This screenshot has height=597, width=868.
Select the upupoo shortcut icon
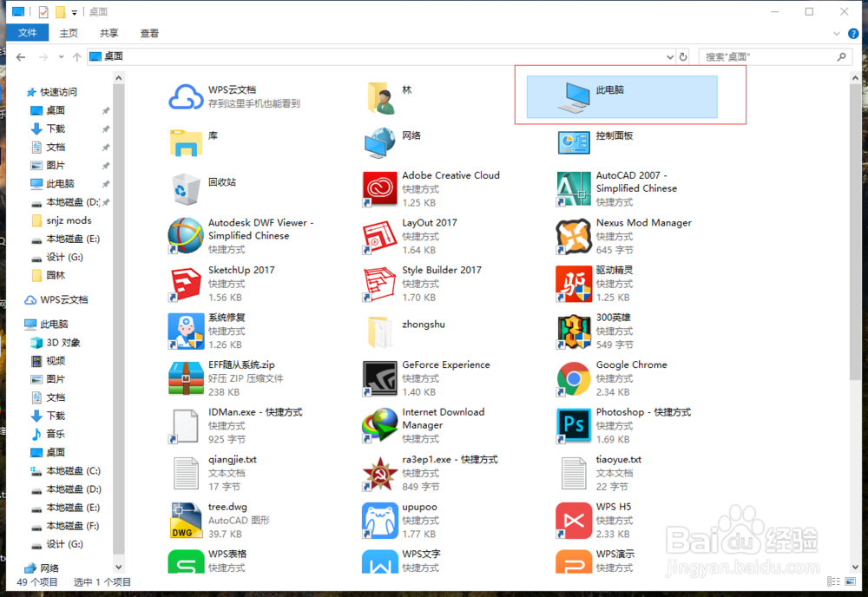[380, 520]
